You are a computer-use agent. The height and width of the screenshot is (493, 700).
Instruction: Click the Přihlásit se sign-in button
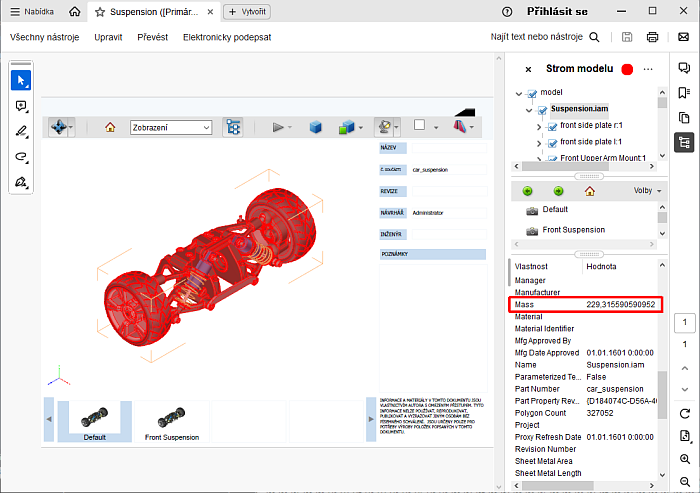point(566,12)
